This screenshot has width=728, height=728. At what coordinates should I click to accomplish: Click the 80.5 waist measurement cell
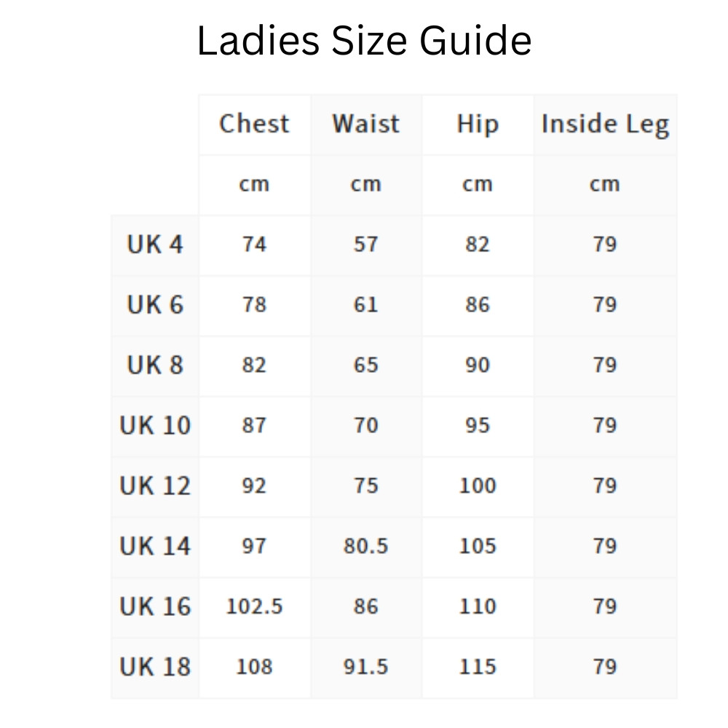click(365, 547)
